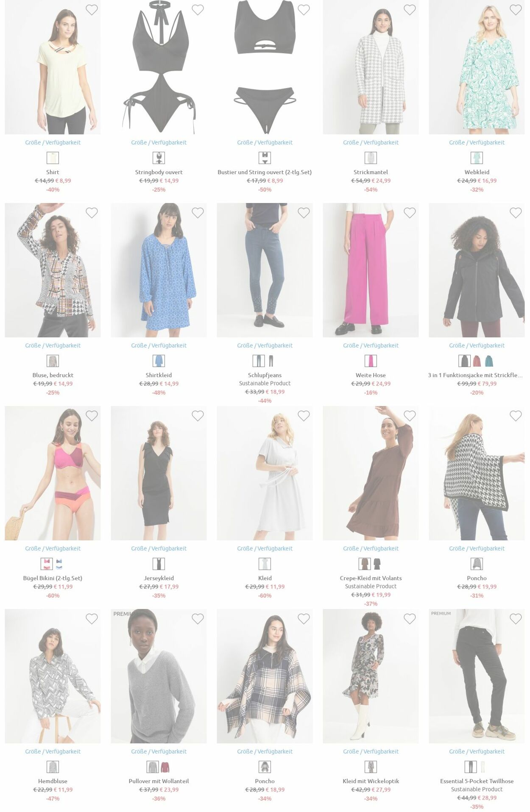This screenshot has height=812, width=530.
Task: Save Webkleid to wishlist with heart
Action: pyautogui.click(x=516, y=10)
